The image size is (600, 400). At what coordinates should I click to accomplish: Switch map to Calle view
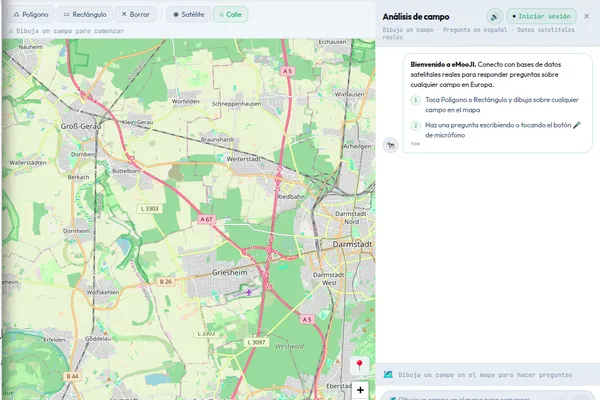tap(230, 15)
